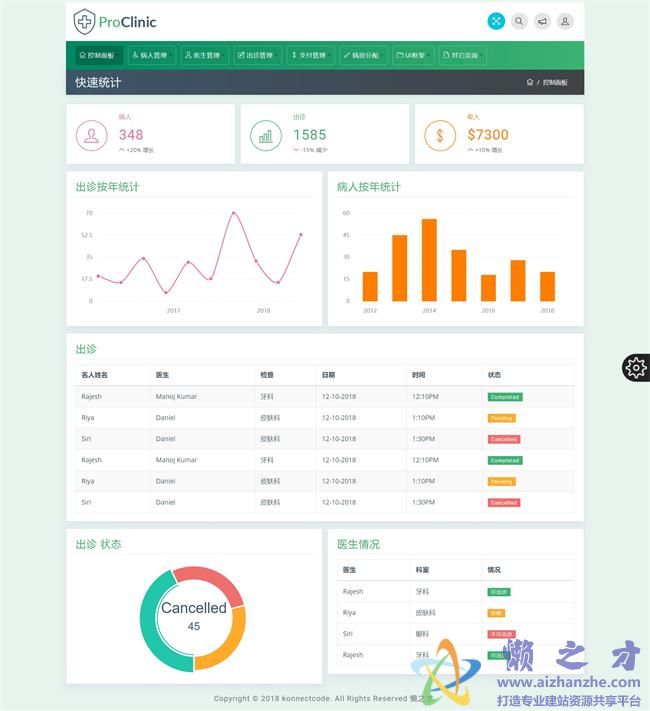
Task: Toggle fullscreen with the blue expand icon
Action: 496,21
